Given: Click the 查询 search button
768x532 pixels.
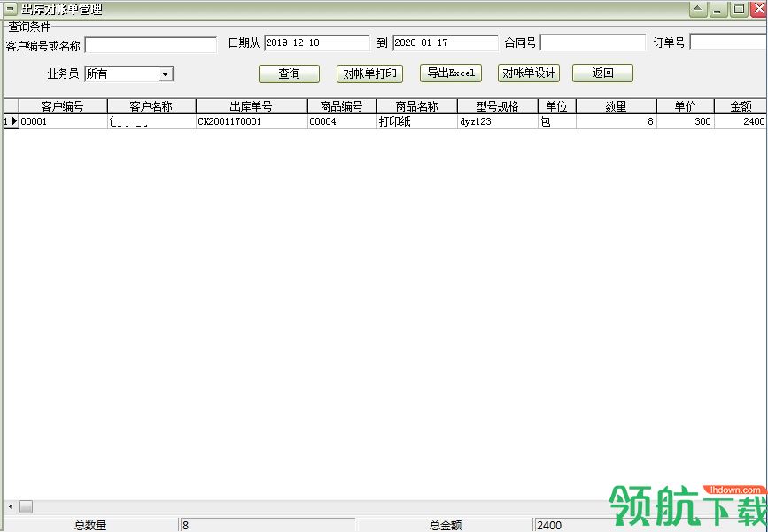Looking at the screenshot, I should point(289,73).
